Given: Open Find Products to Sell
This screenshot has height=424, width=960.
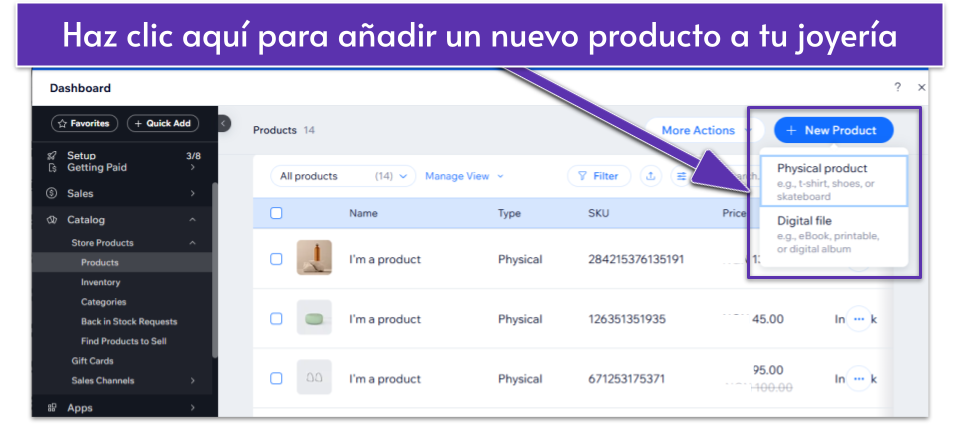Looking at the screenshot, I should coord(124,341).
